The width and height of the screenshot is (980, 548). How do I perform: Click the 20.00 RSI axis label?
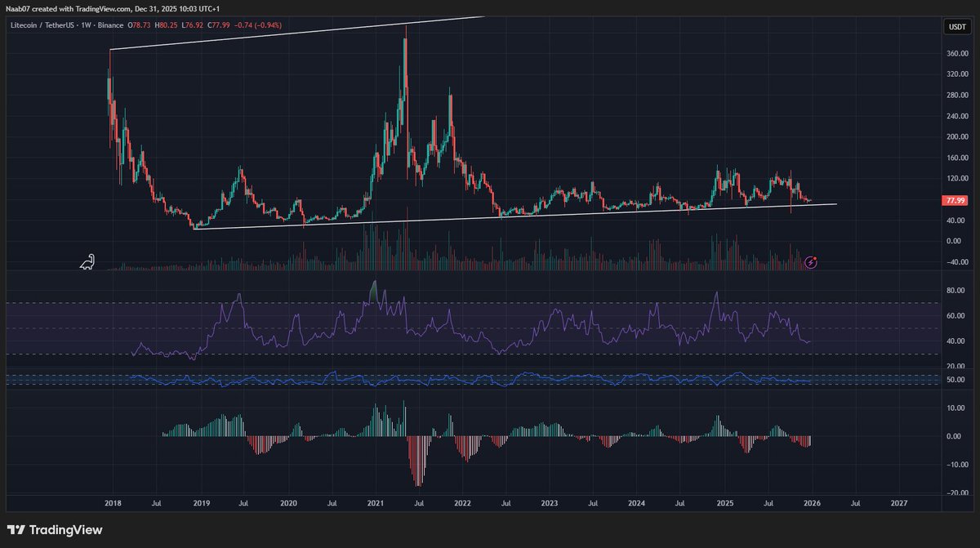956,366
